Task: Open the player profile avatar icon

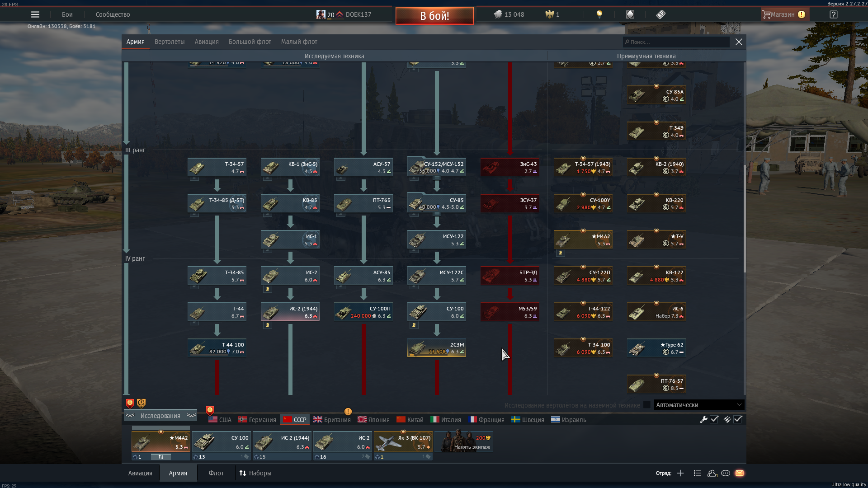Action: [x=321, y=14]
